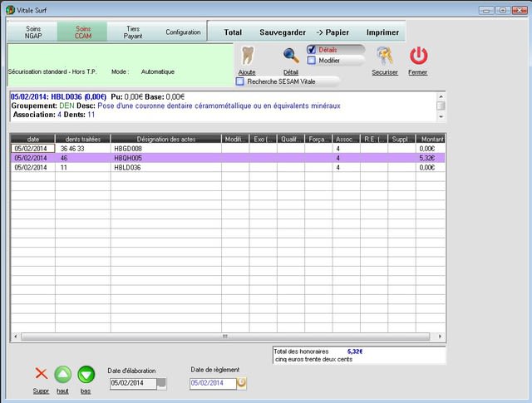This screenshot has width=532, height=403.
Task: Click the Securiser keys icon
Action: click(x=384, y=56)
